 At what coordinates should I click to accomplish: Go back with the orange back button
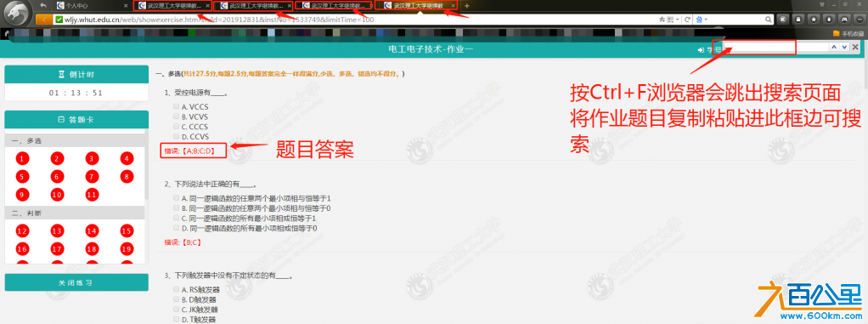43,20
